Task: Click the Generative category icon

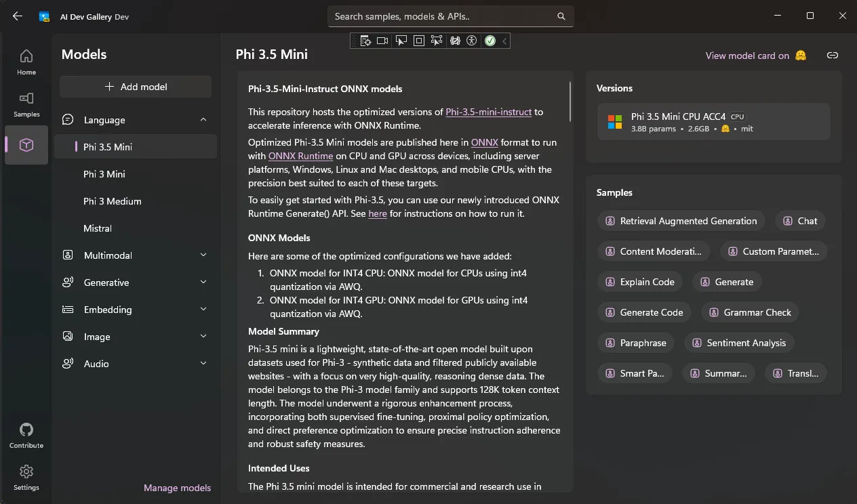Action: [68, 282]
